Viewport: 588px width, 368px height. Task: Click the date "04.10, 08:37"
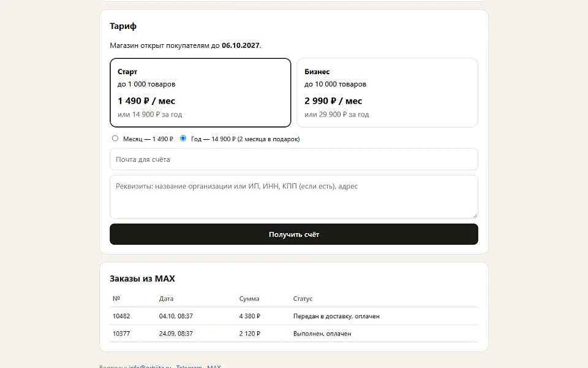176,316
